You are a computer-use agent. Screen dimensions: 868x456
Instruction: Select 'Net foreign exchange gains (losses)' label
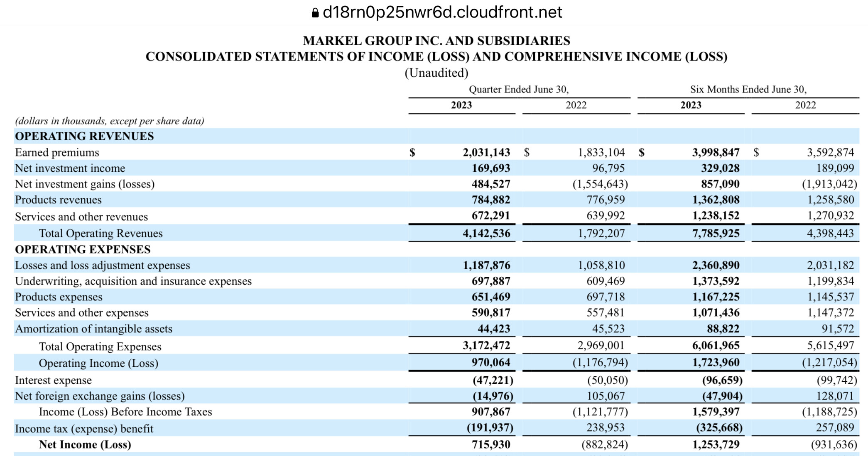pos(100,396)
